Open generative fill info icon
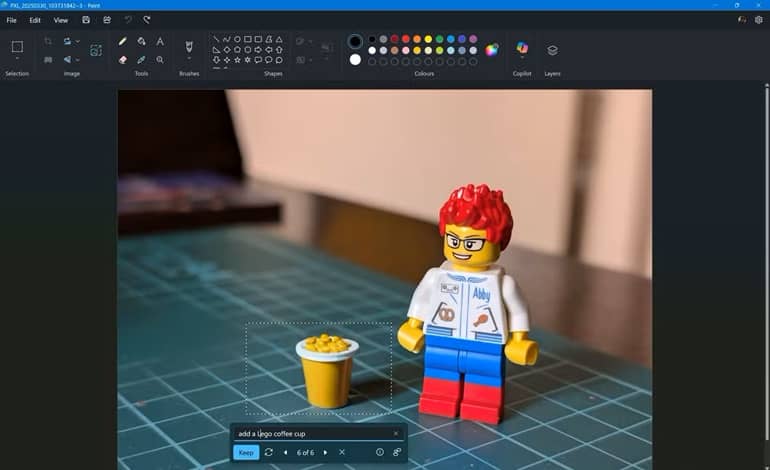 [x=380, y=452]
